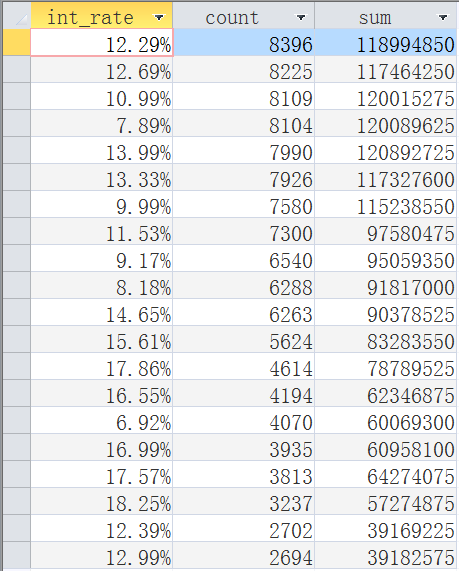Click the 10.99% interest rate cell
Viewport: 459px width, 571px height.
pos(102,96)
